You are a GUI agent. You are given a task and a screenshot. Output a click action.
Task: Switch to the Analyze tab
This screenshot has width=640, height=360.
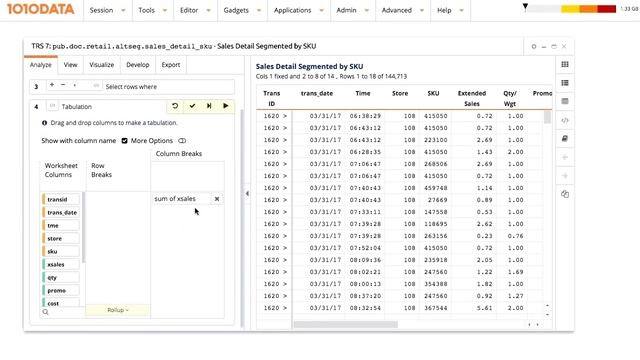[40, 65]
